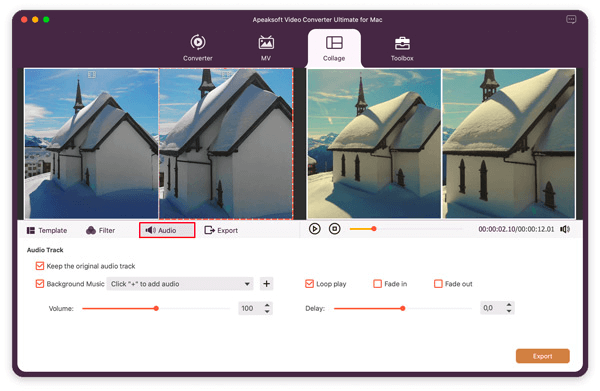Open the Converter tab
Image resolution: width=600 pixels, height=391 pixels.
(197, 48)
